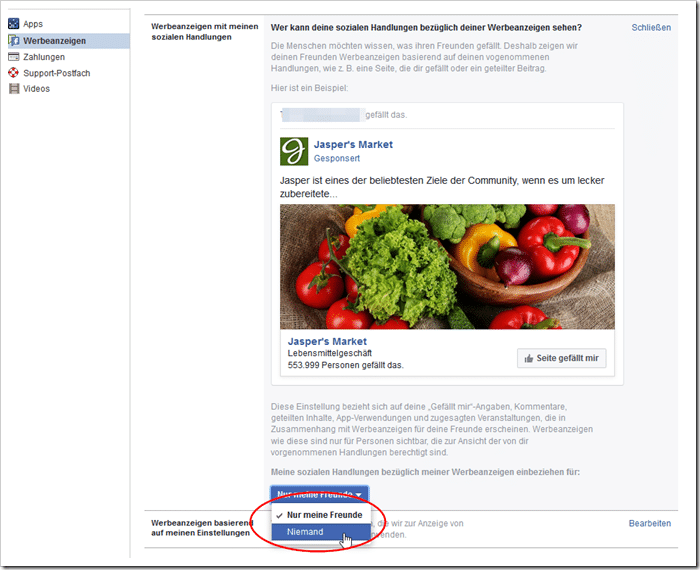Open Support-Postfach section
Screen dimensions: 700x570
[x=57, y=73]
